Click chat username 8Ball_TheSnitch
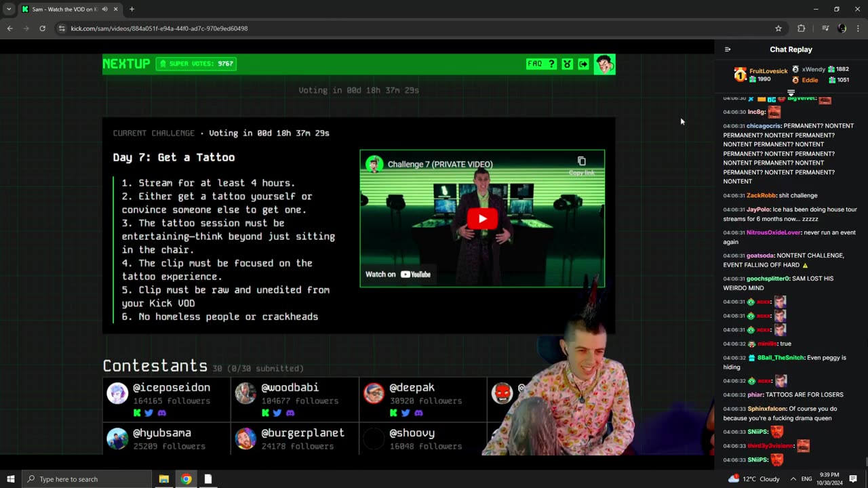The image size is (868, 488). coord(781,358)
